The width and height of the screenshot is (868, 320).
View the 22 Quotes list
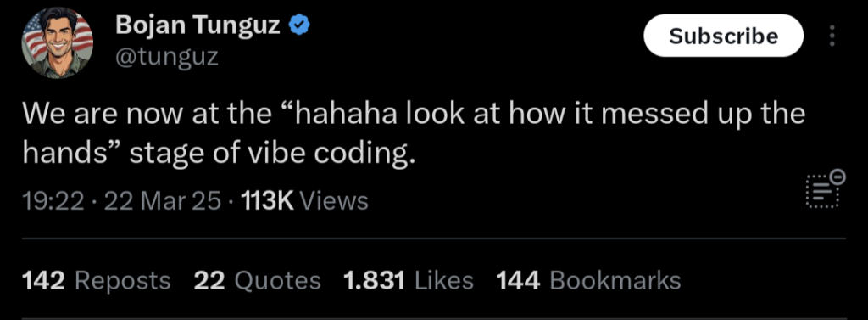point(258,280)
